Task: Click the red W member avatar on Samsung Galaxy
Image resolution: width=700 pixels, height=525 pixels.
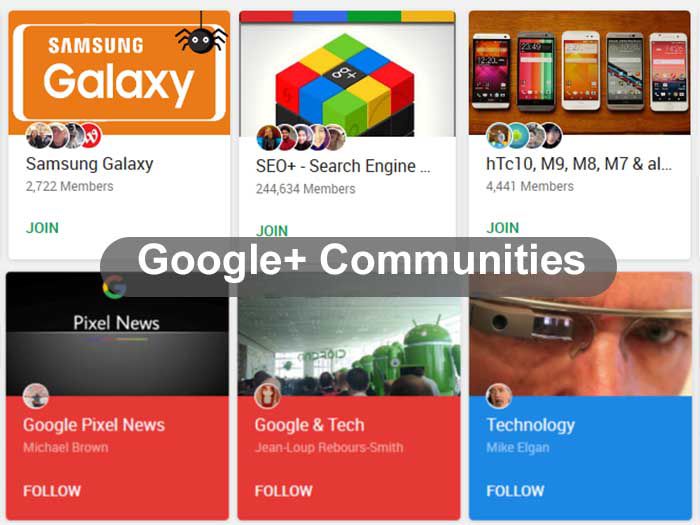Action: (x=90, y=136)
